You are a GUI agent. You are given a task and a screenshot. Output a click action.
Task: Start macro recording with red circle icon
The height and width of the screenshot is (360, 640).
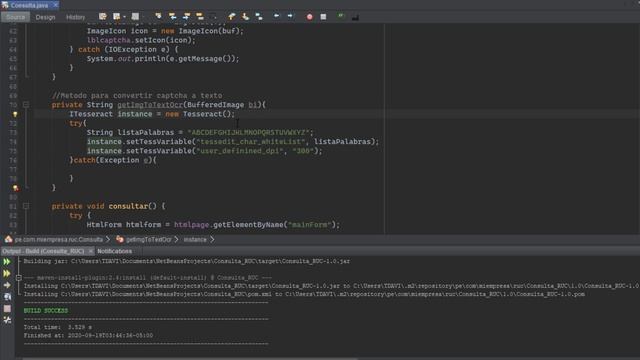coord(309,17)
